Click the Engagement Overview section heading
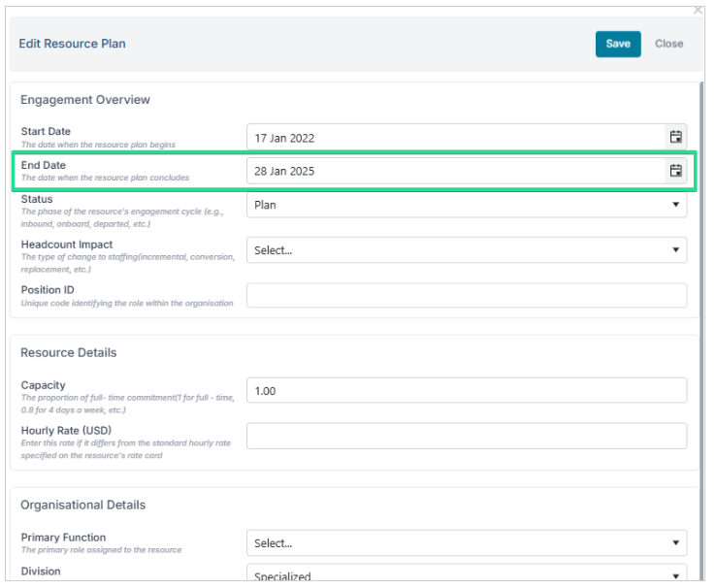The height and width of the screenshot is (588, 717). click(85, 100)
